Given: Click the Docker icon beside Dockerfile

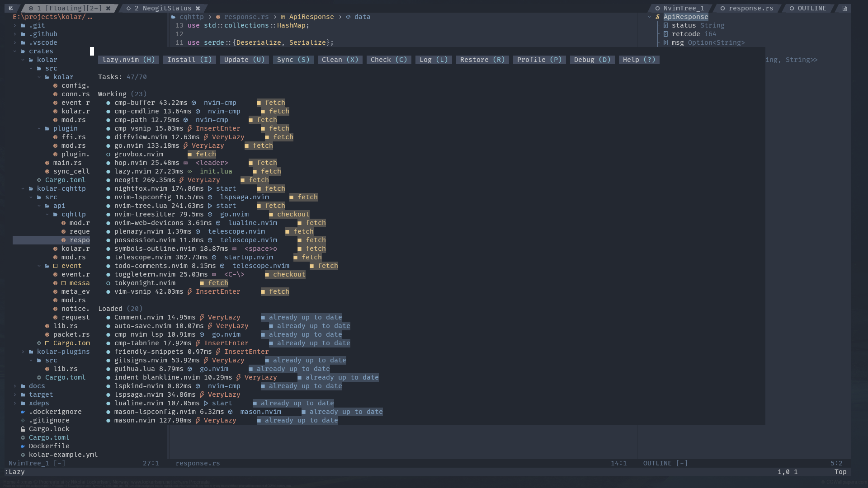Looking at the screenshot, I should coord(23,446).
